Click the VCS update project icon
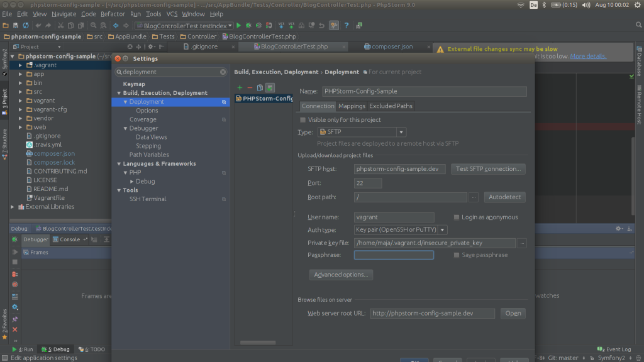Image resolution: width=644 pixels, height=362 pixels. [281, 25]
